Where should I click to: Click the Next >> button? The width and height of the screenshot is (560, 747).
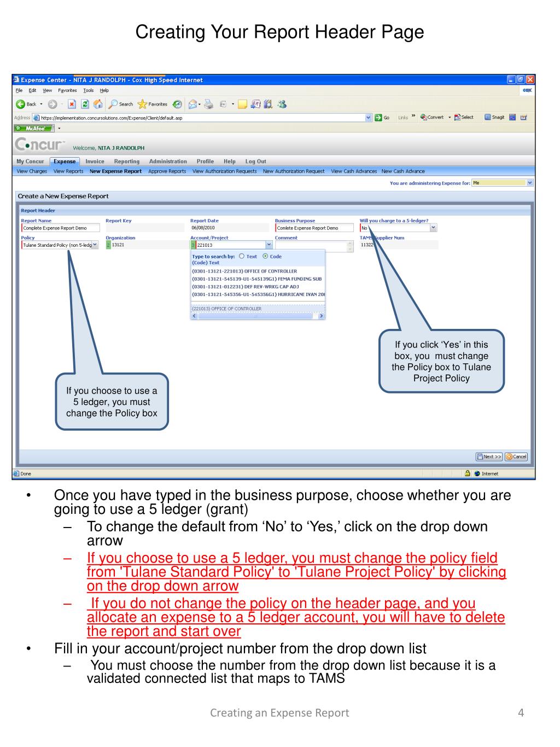[489, 456]
